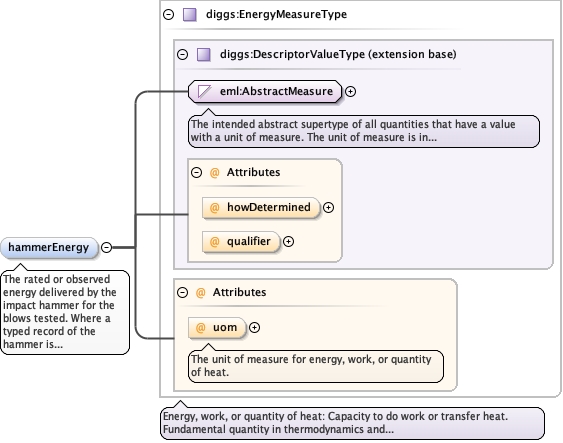Click the diggs:DescriptorValueType (extension base) title

[338, 54]
